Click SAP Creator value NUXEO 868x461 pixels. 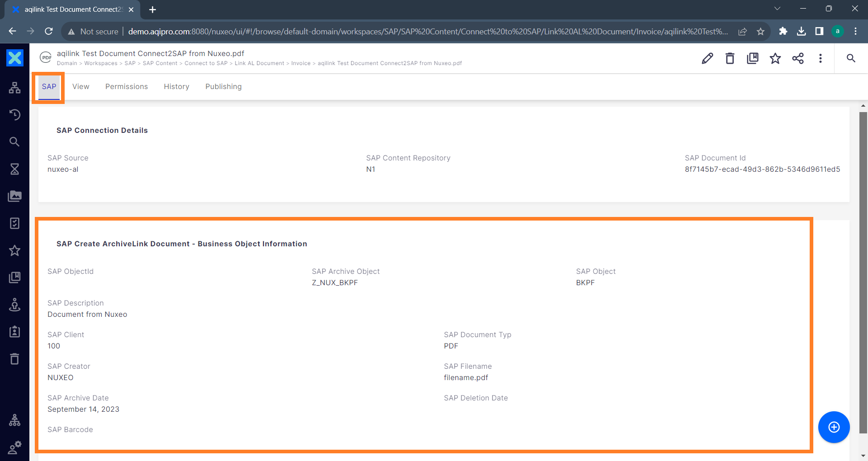tap(61, 378)
